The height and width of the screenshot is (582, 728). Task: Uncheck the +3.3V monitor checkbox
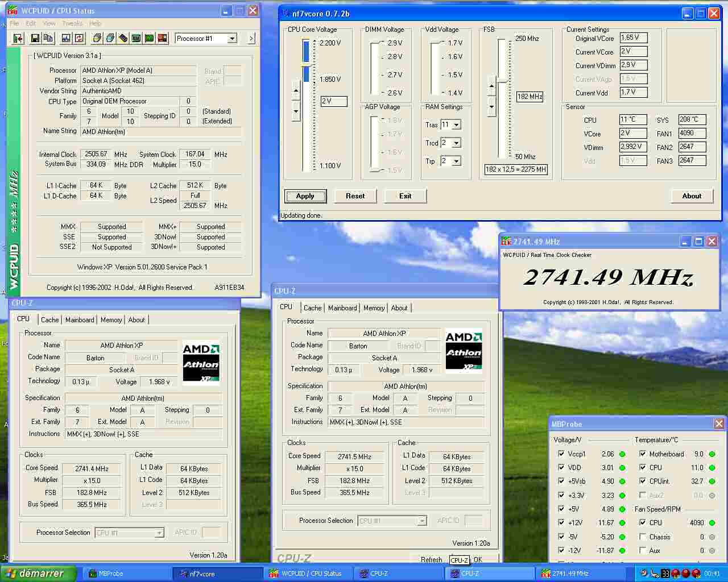pyautogui.click(x=561, y=495)
